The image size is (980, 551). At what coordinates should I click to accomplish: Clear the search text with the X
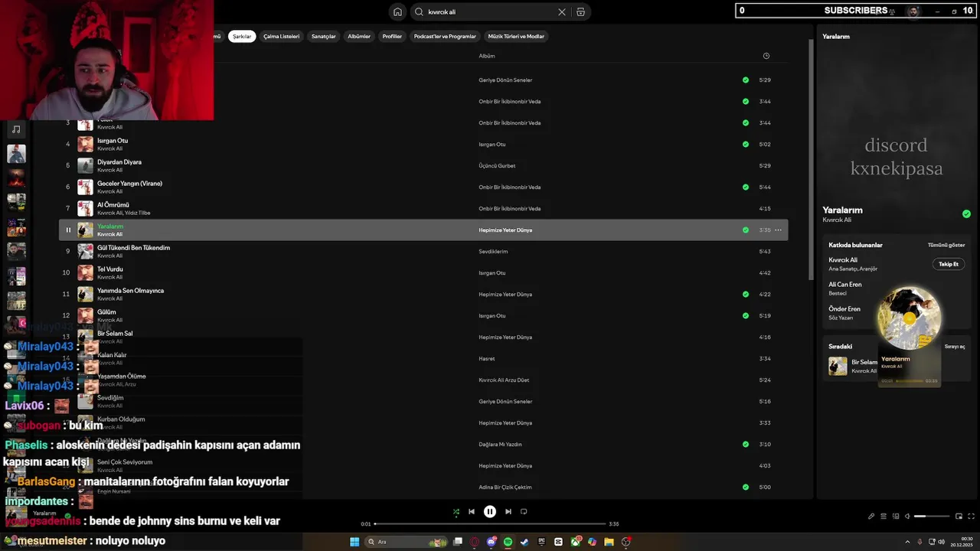[x=562, y=12]
